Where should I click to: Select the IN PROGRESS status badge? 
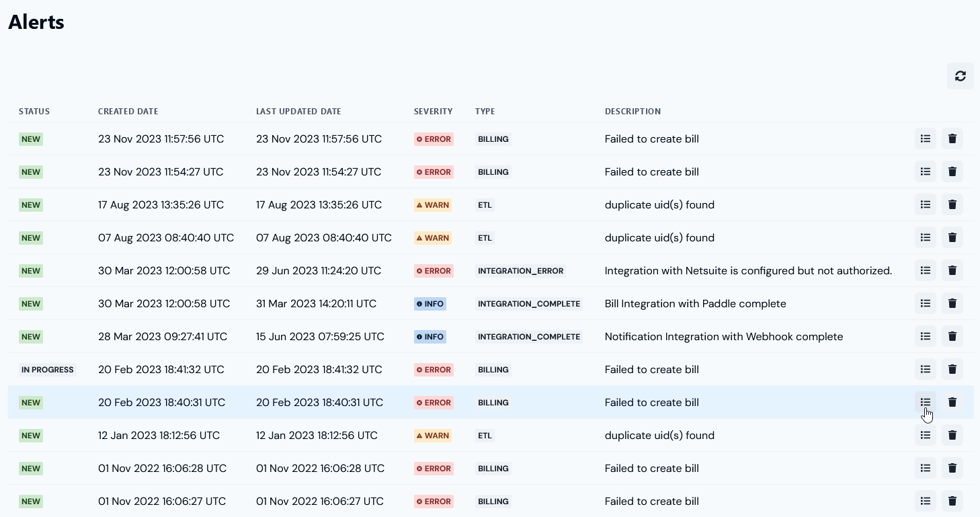coord(47,370)
